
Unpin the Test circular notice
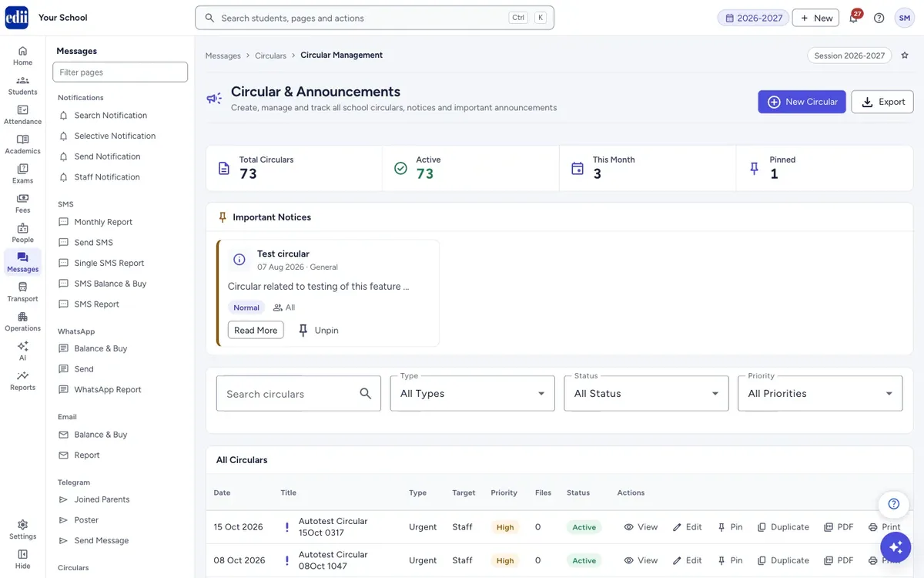318,330
